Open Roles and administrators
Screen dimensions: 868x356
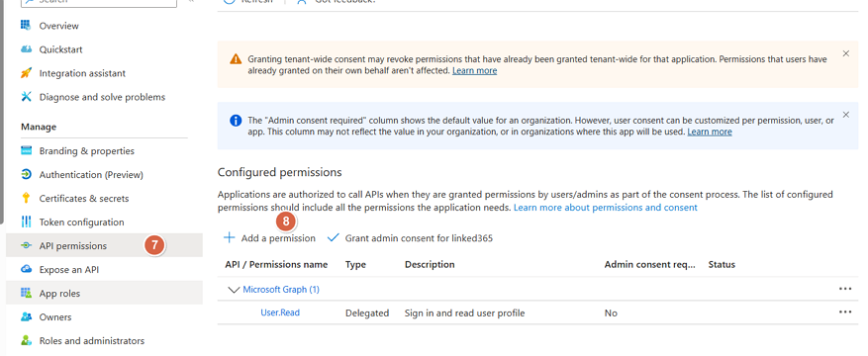click(92, 341)
